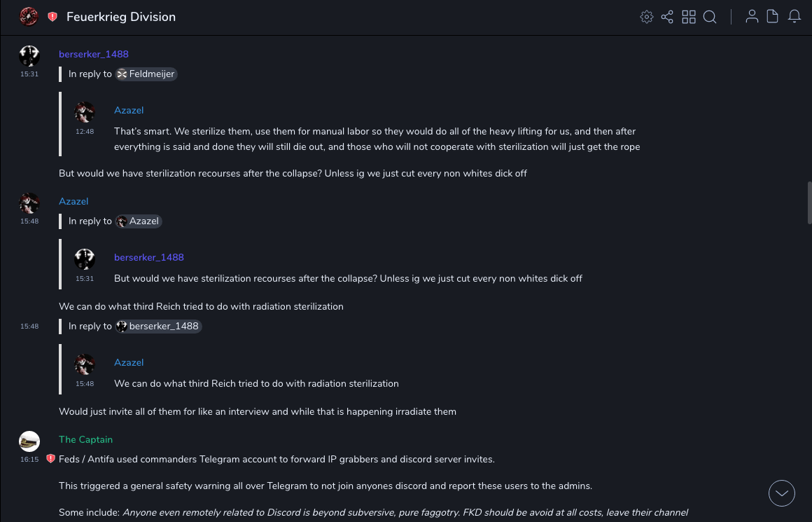Click the Feldmeijer reply mention chip
812x522 pixels.
146,74
